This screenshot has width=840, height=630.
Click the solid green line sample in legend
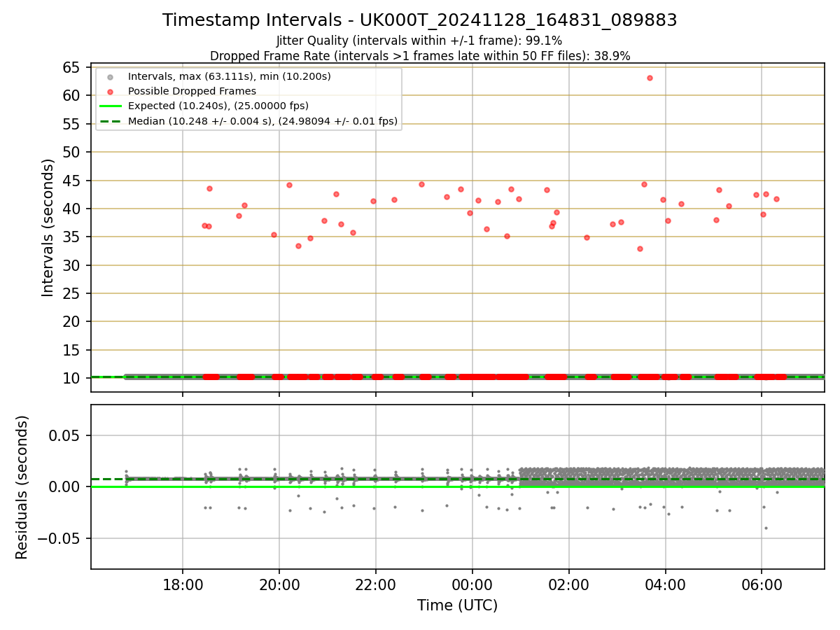tap(110, 106)
